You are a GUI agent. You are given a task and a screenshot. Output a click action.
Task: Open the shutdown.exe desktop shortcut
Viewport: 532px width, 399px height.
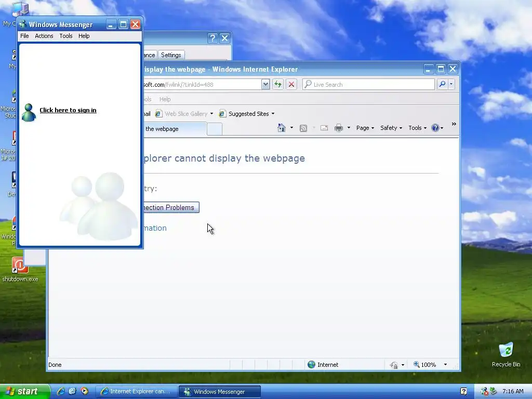click(x=20, y=270)
